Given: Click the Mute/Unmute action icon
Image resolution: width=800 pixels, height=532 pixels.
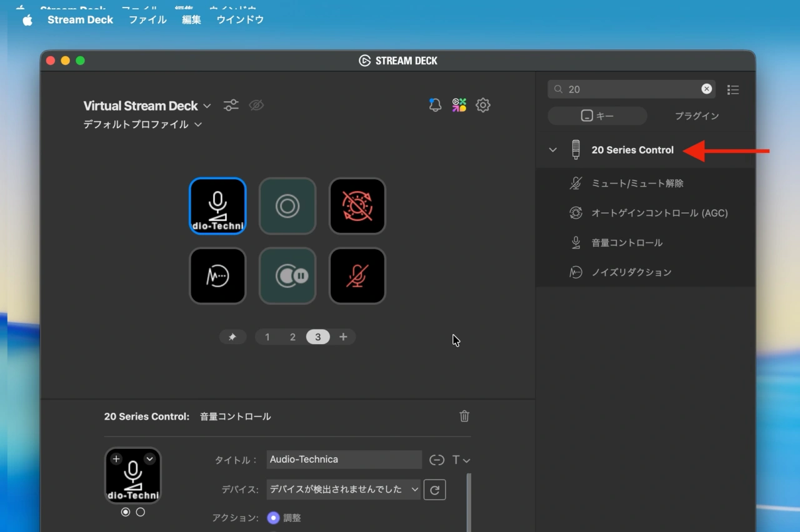Looking at the screenshot, I should (576, 184).
